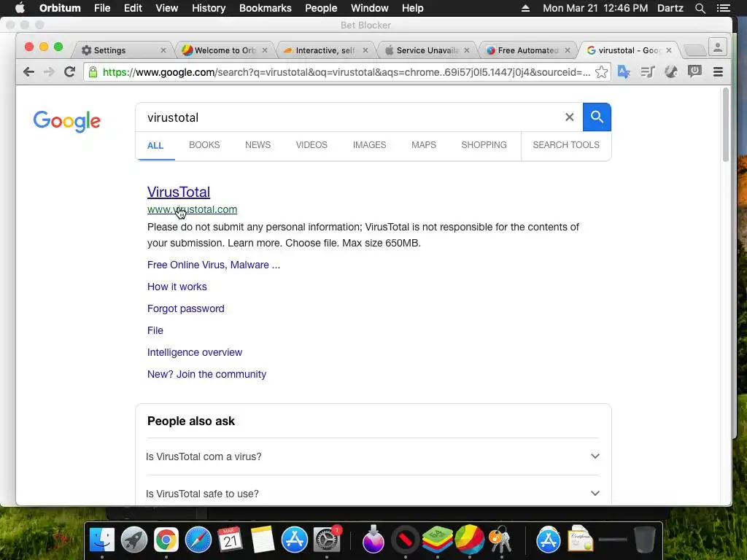Show Maps search results
Screen dimensions: 747x560
coord(424,145)
